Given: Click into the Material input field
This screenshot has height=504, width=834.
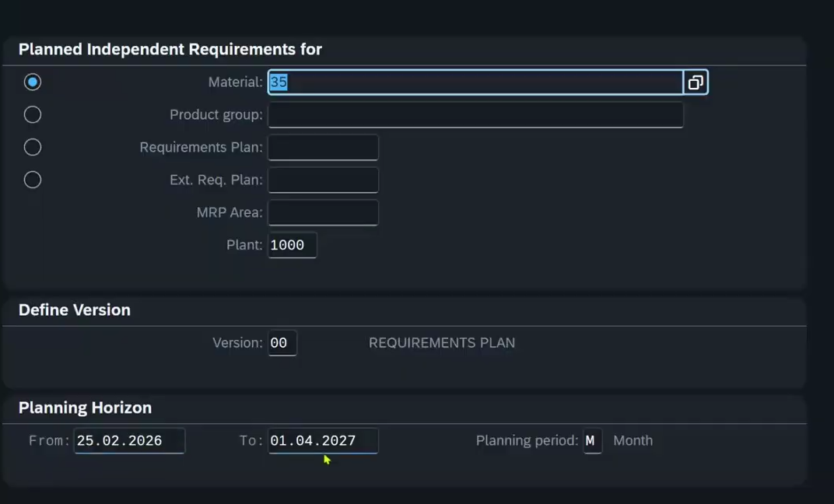Looking at the screenshot, I should coord(475,82).
